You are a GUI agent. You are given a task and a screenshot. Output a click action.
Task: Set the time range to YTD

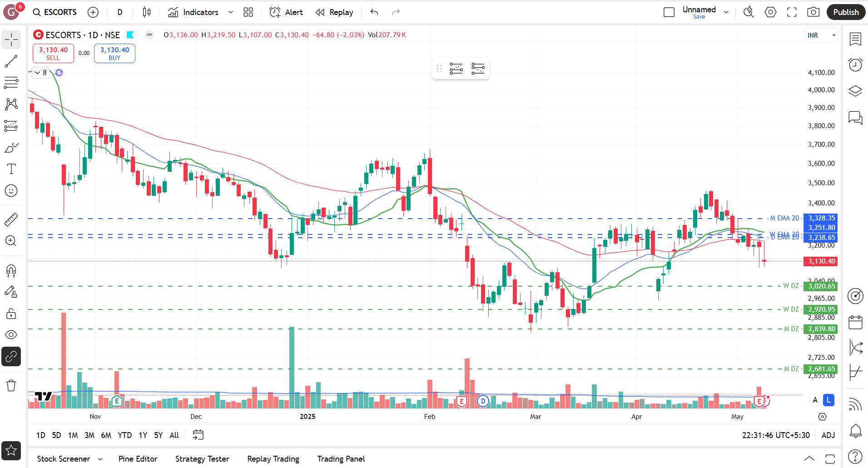(124, 435)
